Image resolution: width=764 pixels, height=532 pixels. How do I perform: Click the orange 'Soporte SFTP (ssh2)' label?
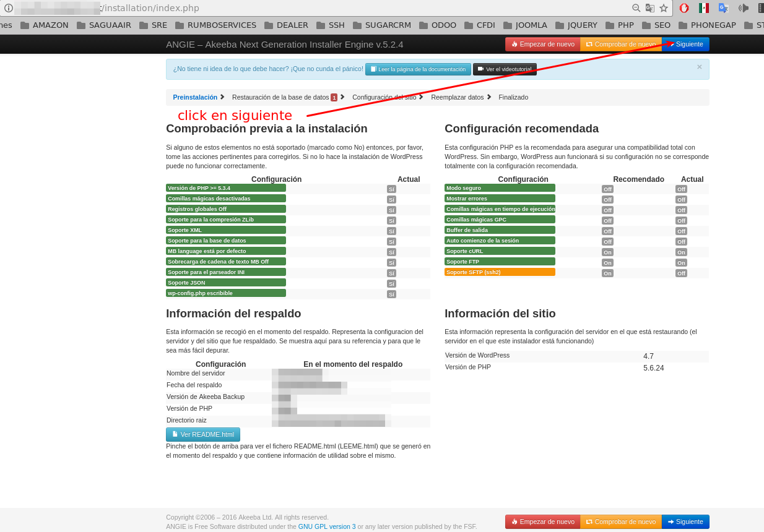(500, 272)
